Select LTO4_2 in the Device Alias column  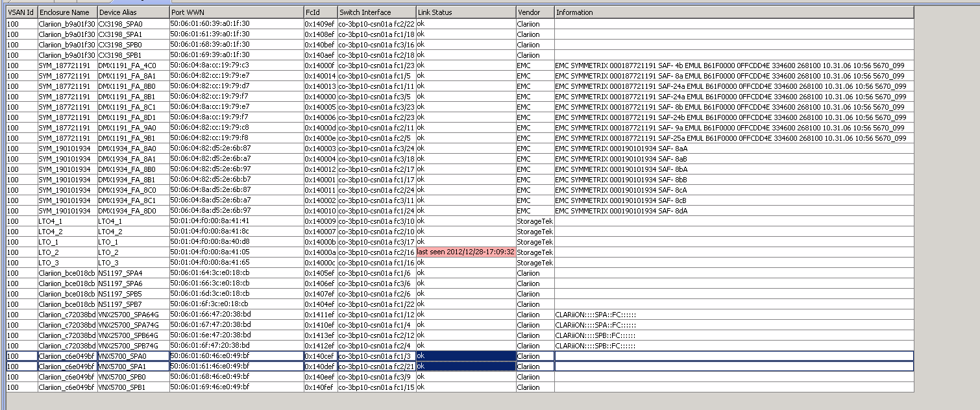pyautogui.click(x=133, y=232)
